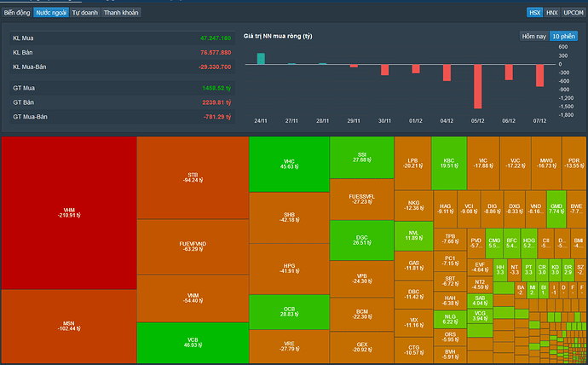Click the 24/11 green bar
Screen dimensions: 588x365
pos(261,59)
